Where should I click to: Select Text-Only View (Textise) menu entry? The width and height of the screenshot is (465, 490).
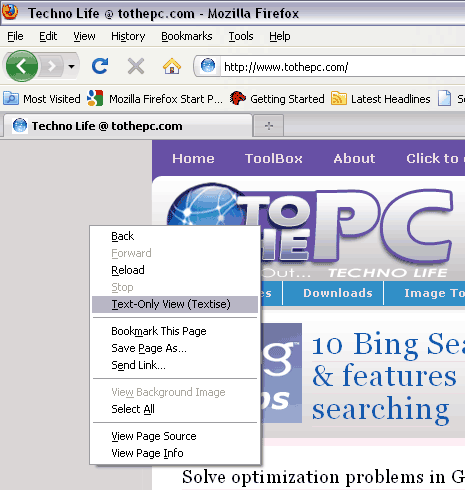coord(175,304)
